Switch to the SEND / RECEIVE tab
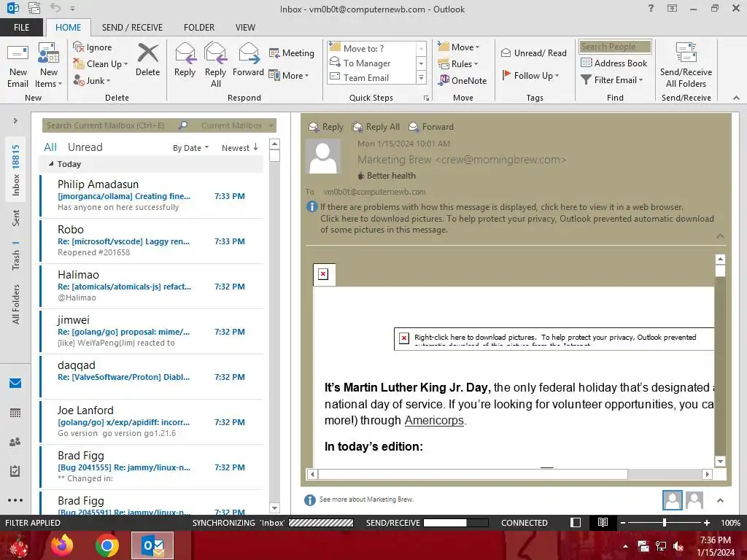747x560 pixels. (132, 28)
